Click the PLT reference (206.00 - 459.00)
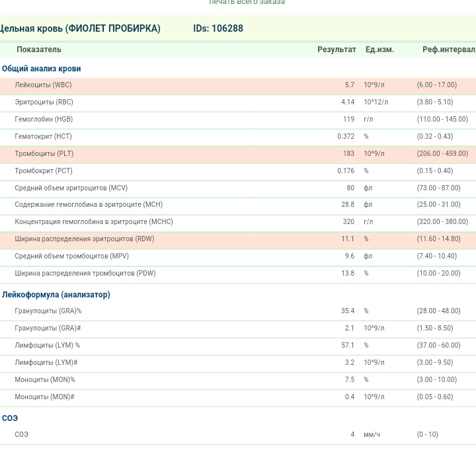 (442, 153)
